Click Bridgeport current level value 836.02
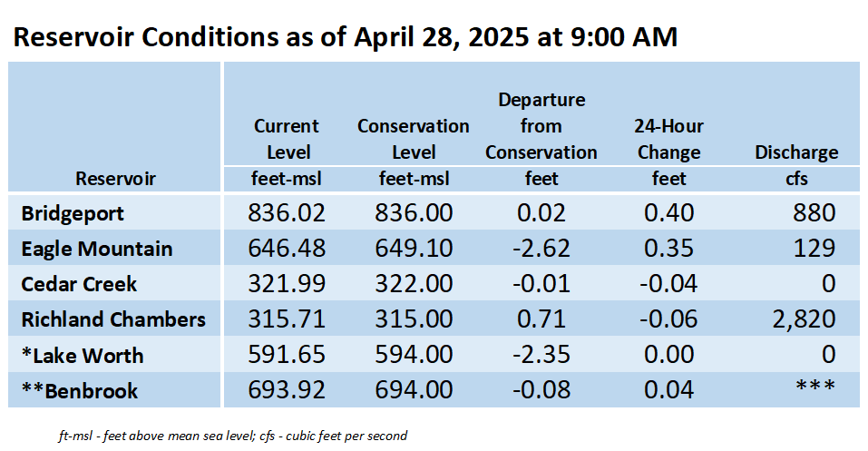Screen dimensions: 868x451 coord(287,212)
